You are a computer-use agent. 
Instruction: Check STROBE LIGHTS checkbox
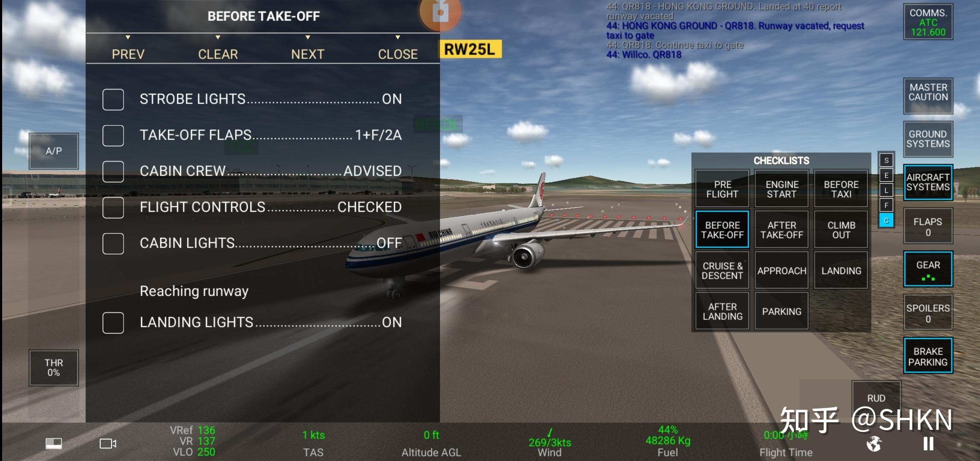tap(113, 99)
